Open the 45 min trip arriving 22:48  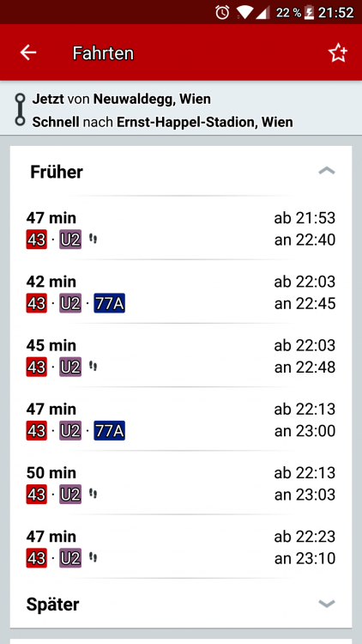click(x=181, y=355)
